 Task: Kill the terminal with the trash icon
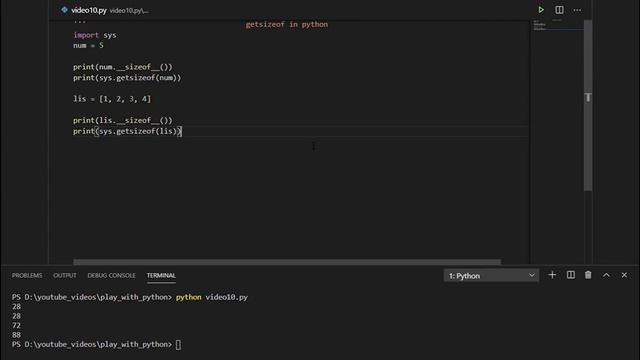(x=588, y=275)
